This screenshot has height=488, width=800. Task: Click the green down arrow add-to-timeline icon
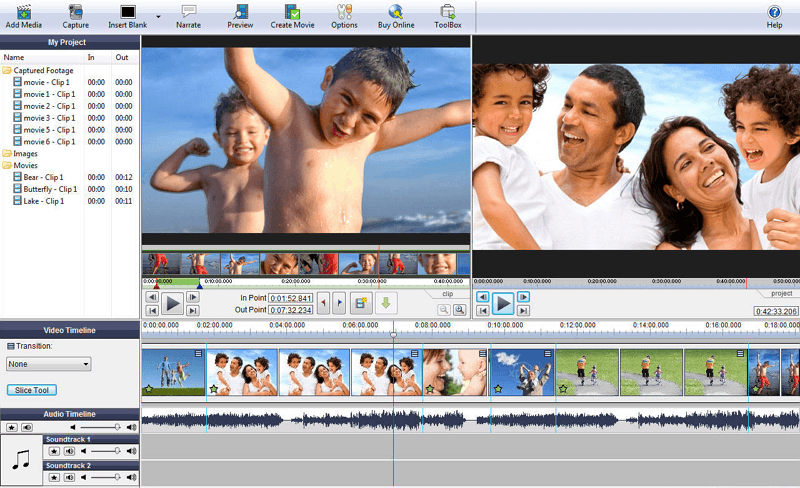(x=387, y=303)
